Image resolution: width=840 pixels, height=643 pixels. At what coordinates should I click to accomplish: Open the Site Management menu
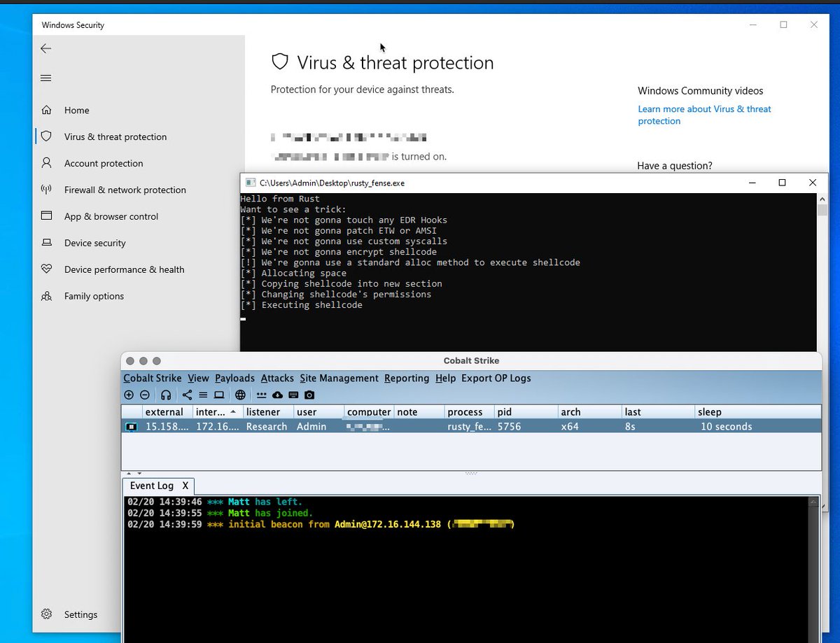click(339, 378)
